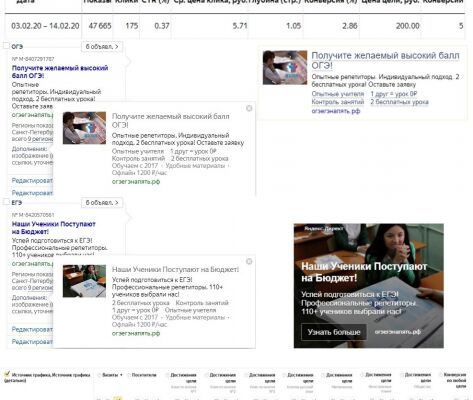Screen dimensions: 473x400
Task: Click огэегэнапять.рф link in ОГЭ popup
Action: [x=136, y=182]
